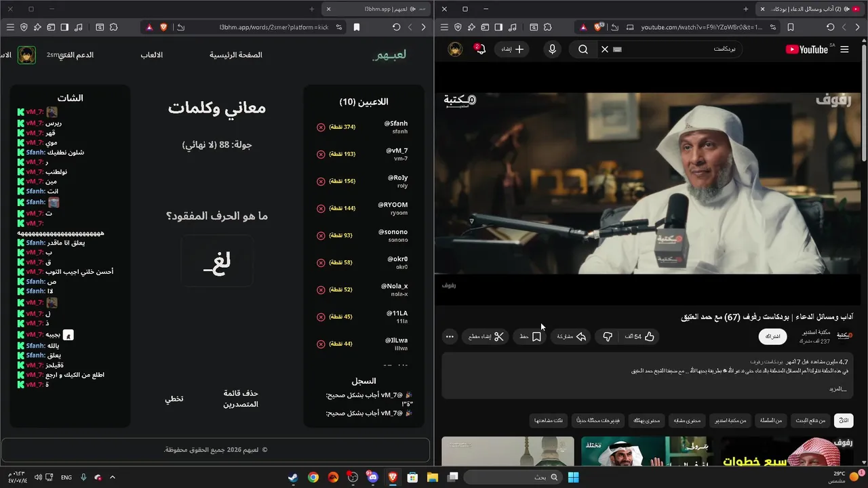
Task: Bookmark the YouTube page in address bar
Action: [x=791, y=27]
